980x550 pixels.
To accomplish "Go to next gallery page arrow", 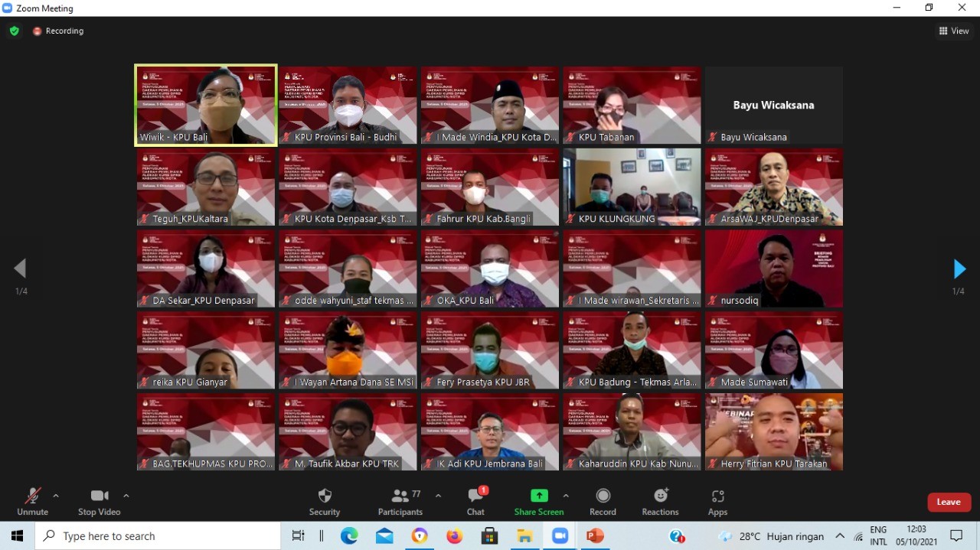I will [x=959, y=269].
